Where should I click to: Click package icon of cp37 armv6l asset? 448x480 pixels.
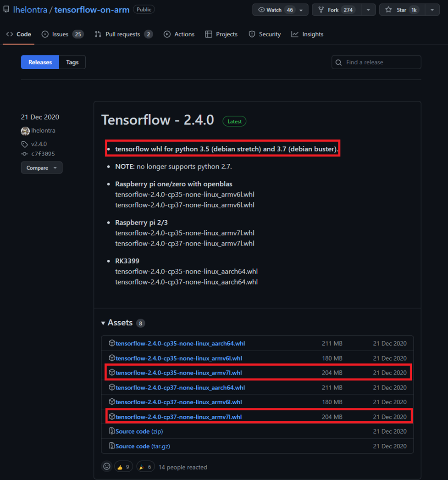point(112,402)
